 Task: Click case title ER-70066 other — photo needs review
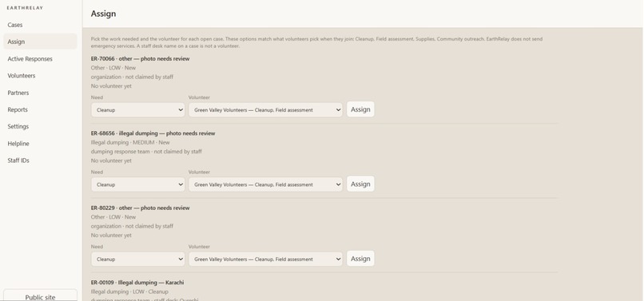pos(140,59)
